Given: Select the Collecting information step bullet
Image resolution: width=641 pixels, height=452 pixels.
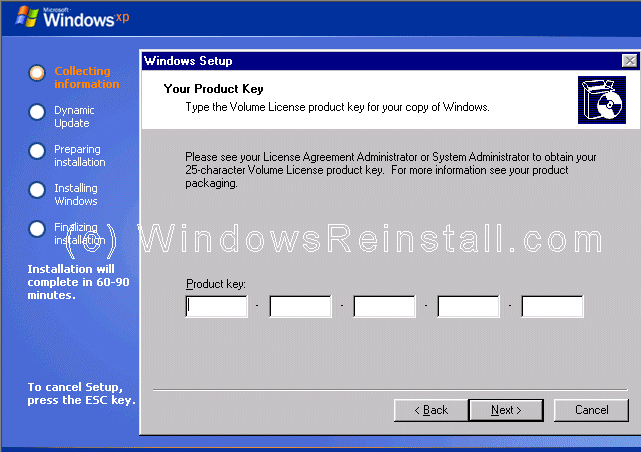Looking at the screenshot, I should click(37, 72).
